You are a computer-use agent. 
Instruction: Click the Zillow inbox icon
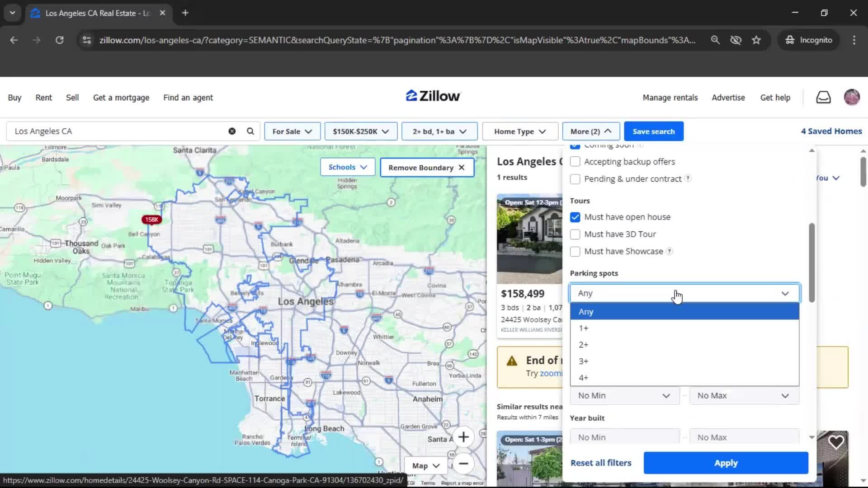point(823,97)
